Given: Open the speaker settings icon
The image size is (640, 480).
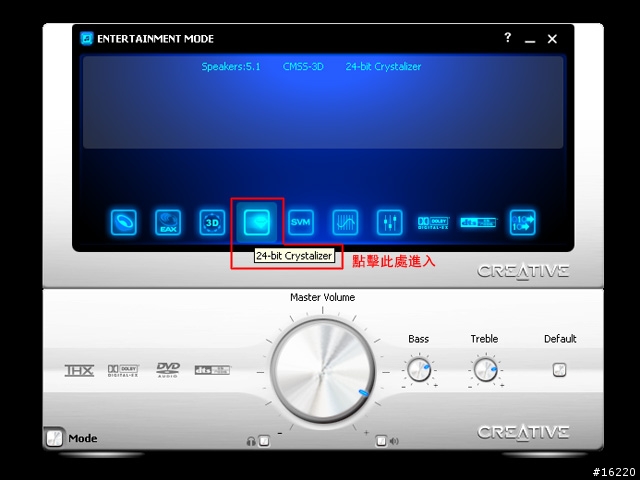Looking at the screenshot, I should point(124,222).
